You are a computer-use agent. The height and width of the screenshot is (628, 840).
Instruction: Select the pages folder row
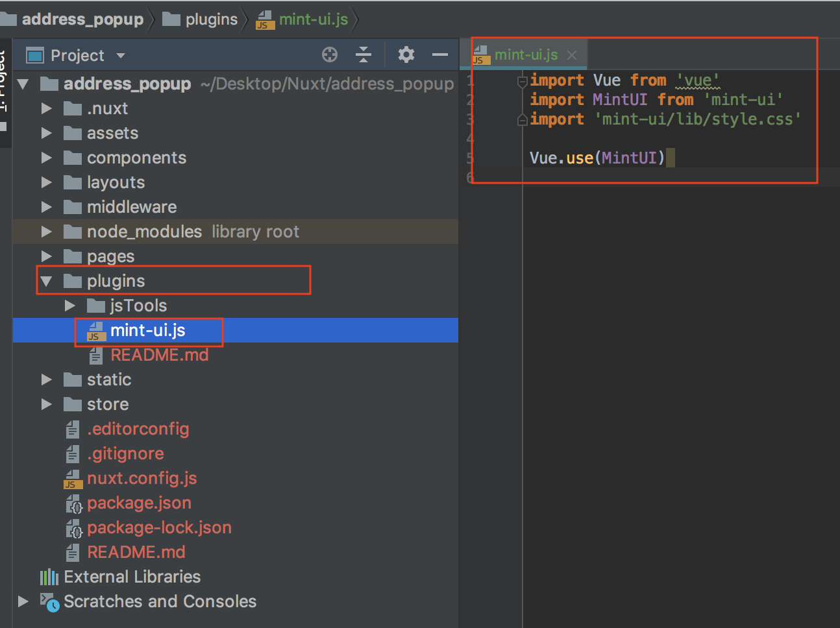click(x=235, y=256)
